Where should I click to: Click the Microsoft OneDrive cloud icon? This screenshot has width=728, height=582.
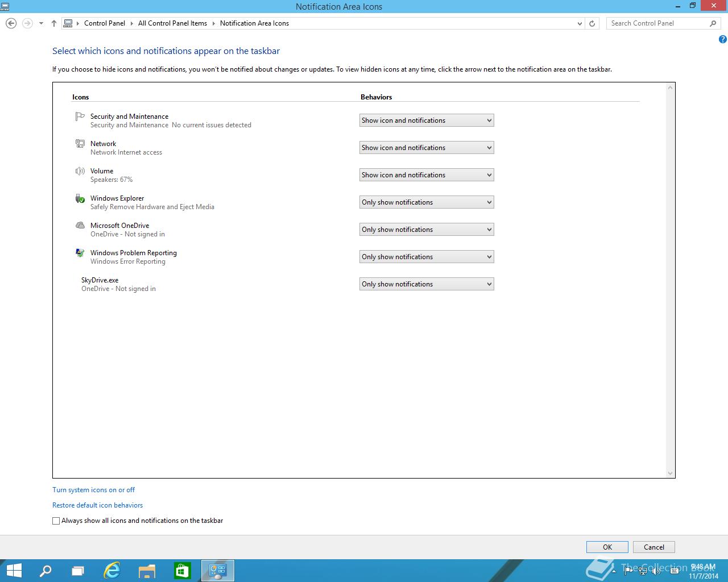[x=80, y=226]
